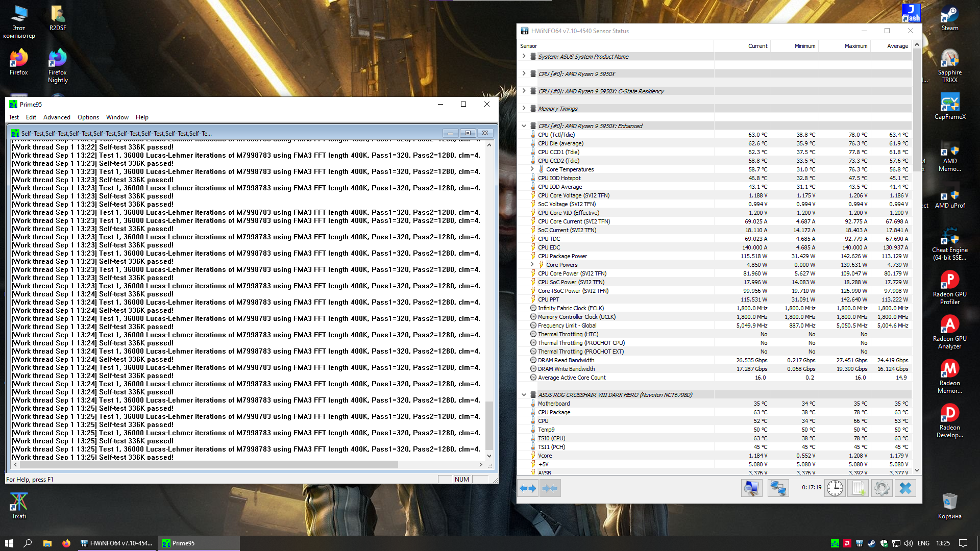This screenshot has width=980, height=551.
Task: Open HWiNFO sensor settings gear
Action: tap(881, 488)
